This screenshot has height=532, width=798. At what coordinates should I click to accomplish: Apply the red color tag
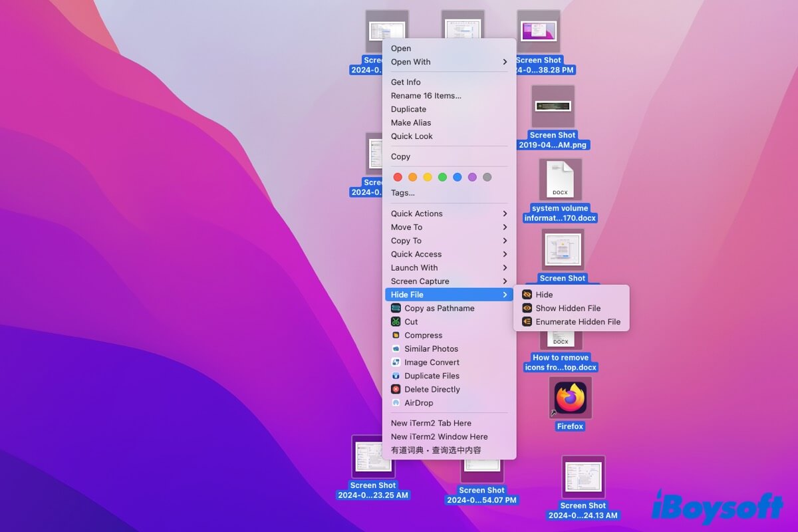pos(398,177)
